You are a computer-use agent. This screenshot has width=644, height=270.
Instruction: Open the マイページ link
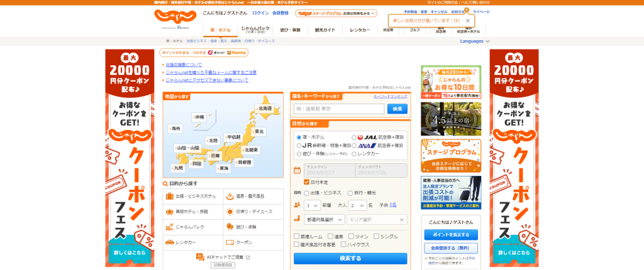pyautogui.click(x=481, y=12)
